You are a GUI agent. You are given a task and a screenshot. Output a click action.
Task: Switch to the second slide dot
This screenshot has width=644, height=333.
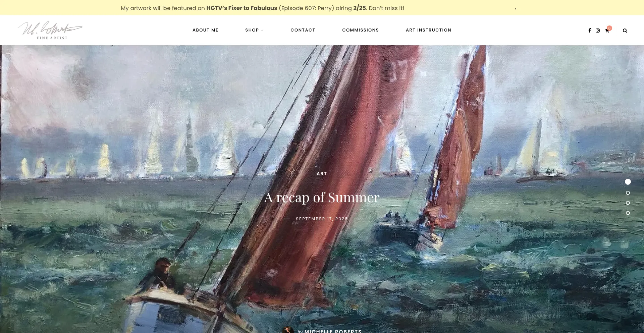[628, 193]
